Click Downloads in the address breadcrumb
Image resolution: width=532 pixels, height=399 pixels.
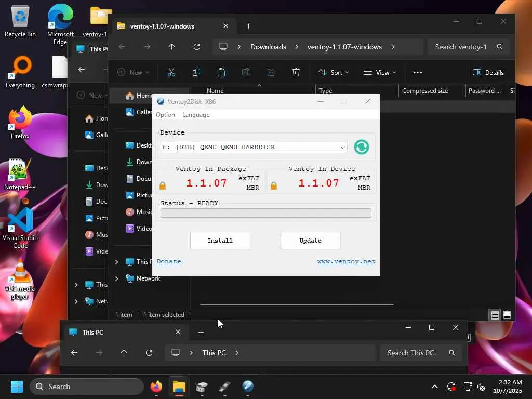click(268, 47)
